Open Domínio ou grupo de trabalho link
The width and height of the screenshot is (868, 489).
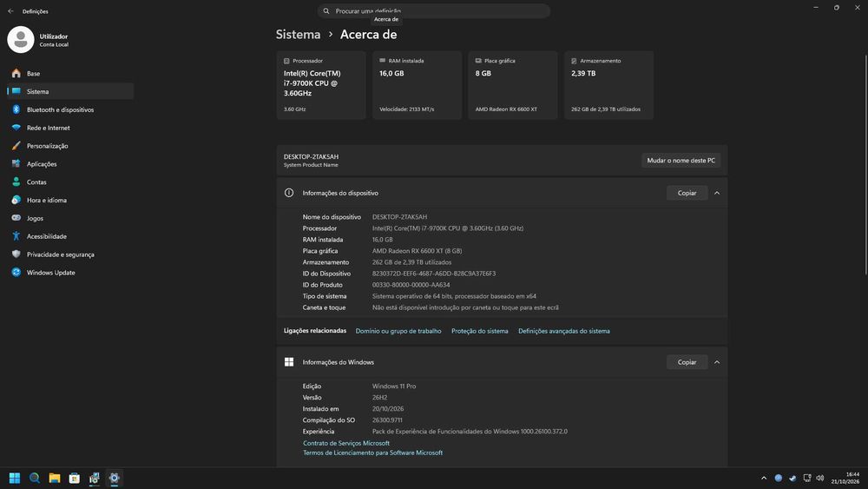[398, 331]
